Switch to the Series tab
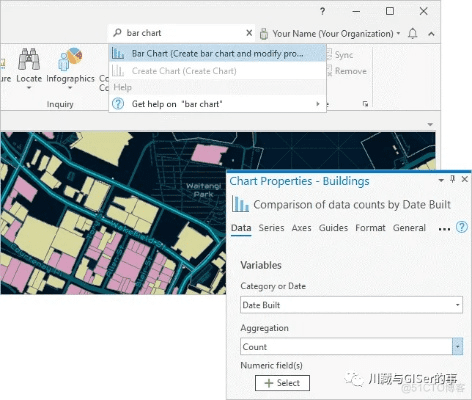This screenshot has width=472, height=400. click(x=271, y=228)
